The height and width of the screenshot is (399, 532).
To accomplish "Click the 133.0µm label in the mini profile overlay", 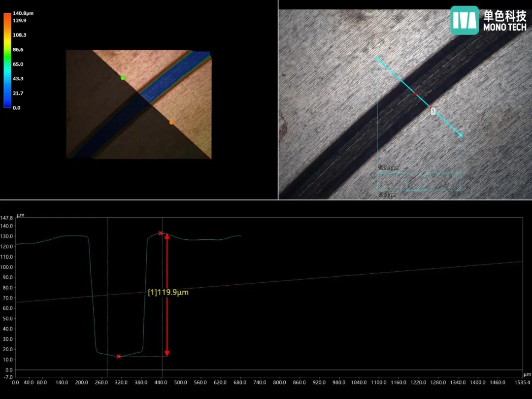I will 389,168.
